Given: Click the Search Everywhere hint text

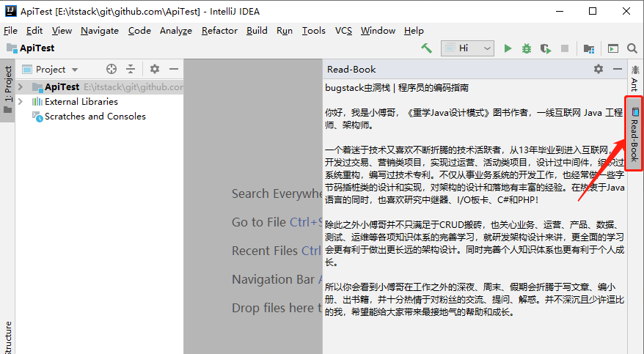Looking at the screenshot, I should tap(277, 193).
